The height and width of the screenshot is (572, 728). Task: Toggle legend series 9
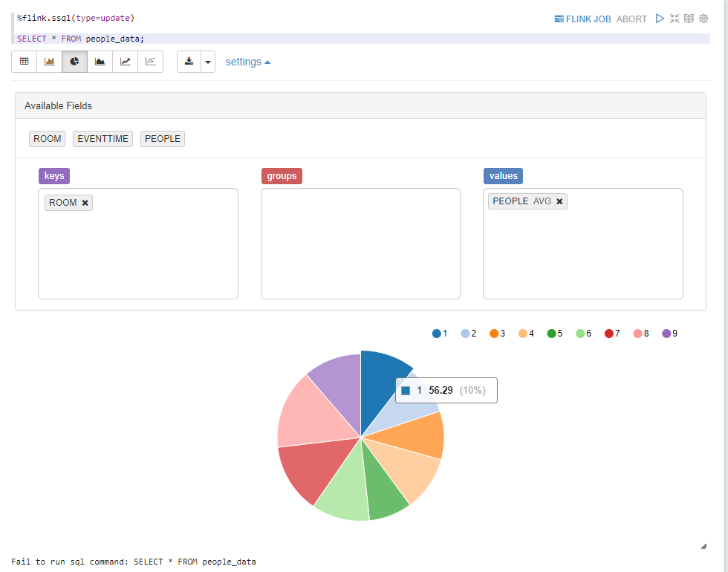[x=670, y=334]
